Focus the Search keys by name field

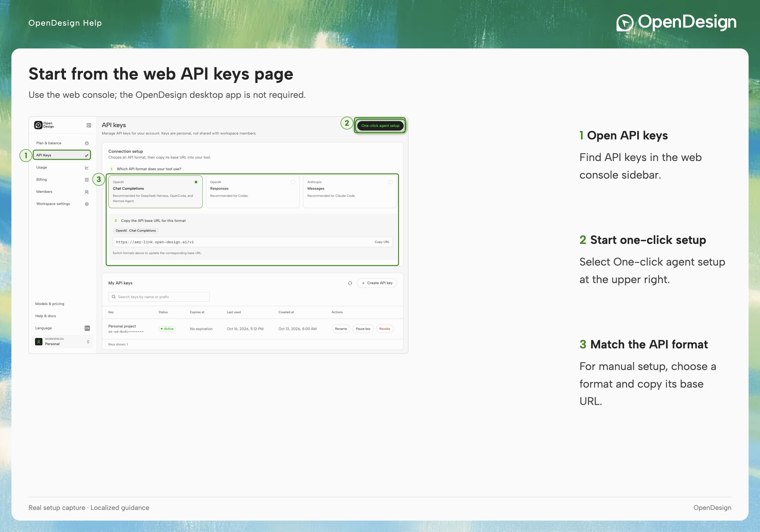(159, 297)
